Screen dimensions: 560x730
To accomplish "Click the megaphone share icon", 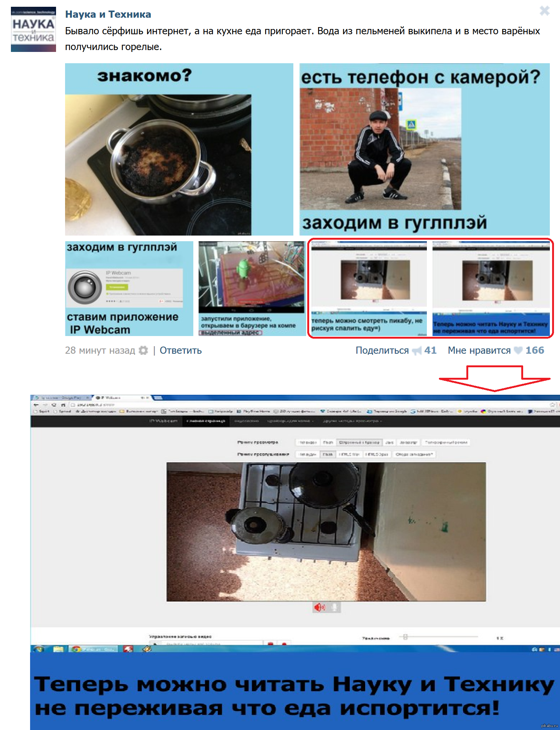I will 417,351.
